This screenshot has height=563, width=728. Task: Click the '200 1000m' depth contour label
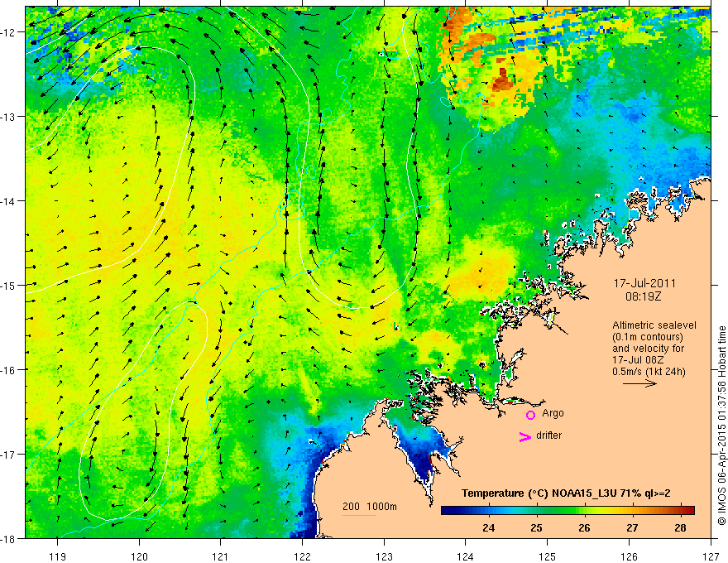(370, 507)
